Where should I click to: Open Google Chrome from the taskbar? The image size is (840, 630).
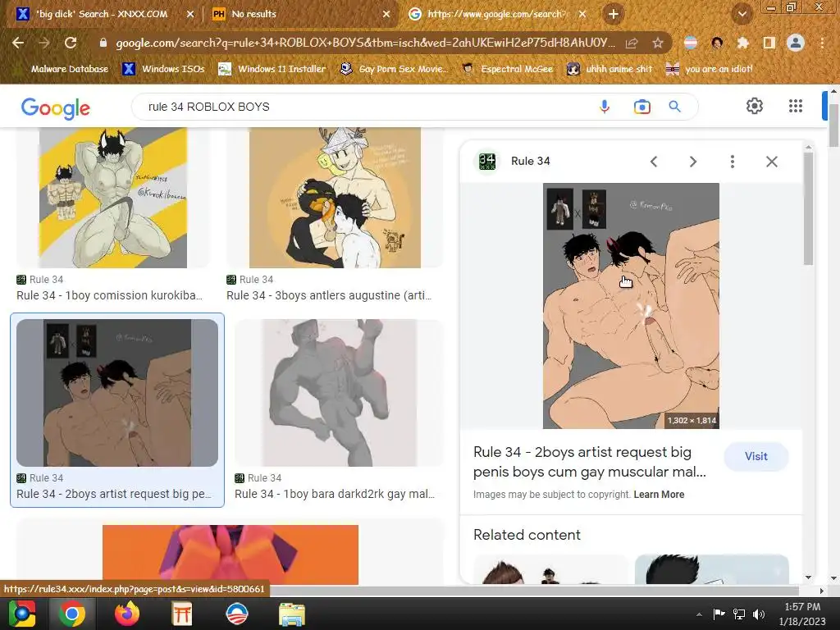click(72, 614)
